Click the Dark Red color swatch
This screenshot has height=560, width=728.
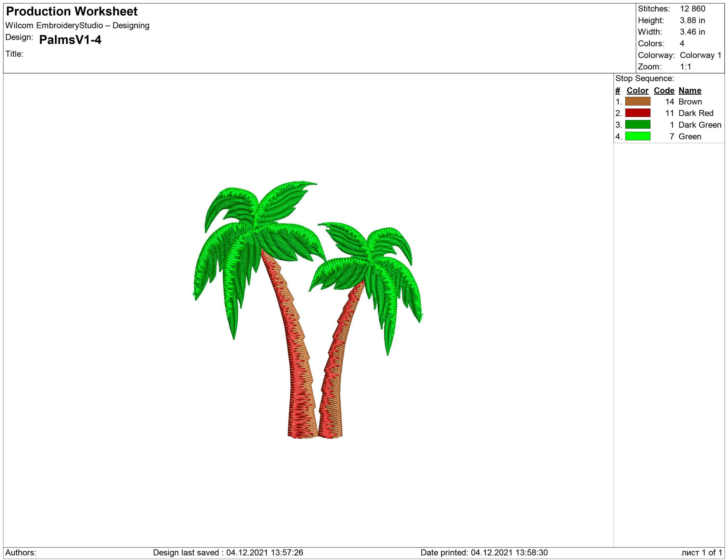[x=637, y=113]
